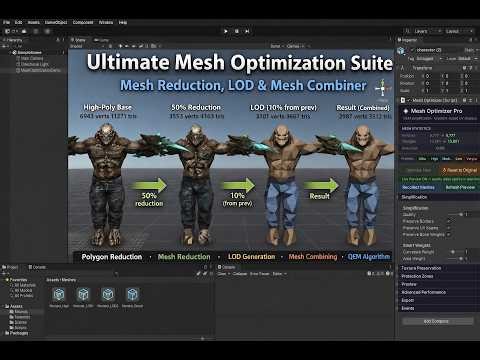Pause the editor playback
Image resolution: width=480 pixels, height=360 pixels.
click(237, 31)
